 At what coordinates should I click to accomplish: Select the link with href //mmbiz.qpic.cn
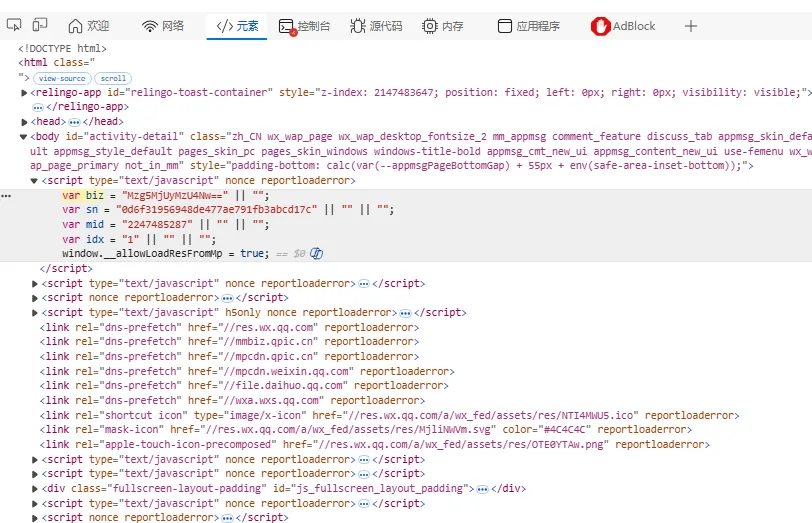coord(229,341)
